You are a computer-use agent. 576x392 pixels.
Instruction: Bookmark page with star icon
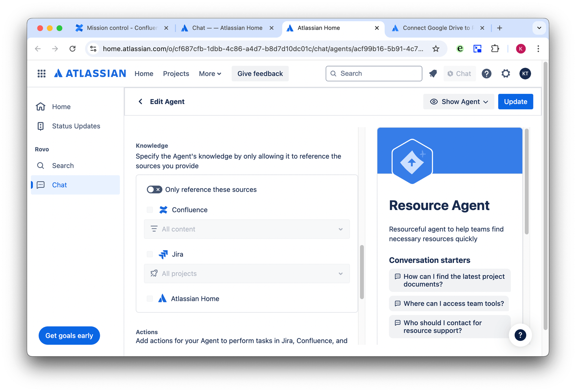point(436,49)
